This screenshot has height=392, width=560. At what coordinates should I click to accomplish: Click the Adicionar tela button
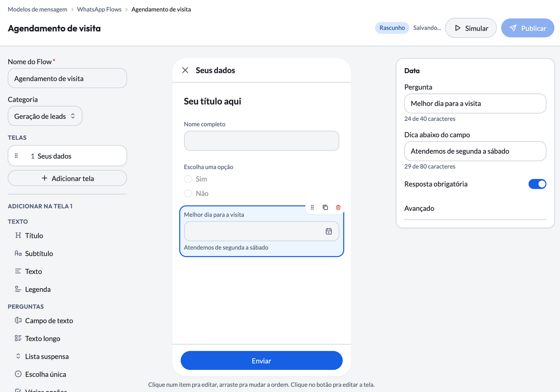point(67,178)
